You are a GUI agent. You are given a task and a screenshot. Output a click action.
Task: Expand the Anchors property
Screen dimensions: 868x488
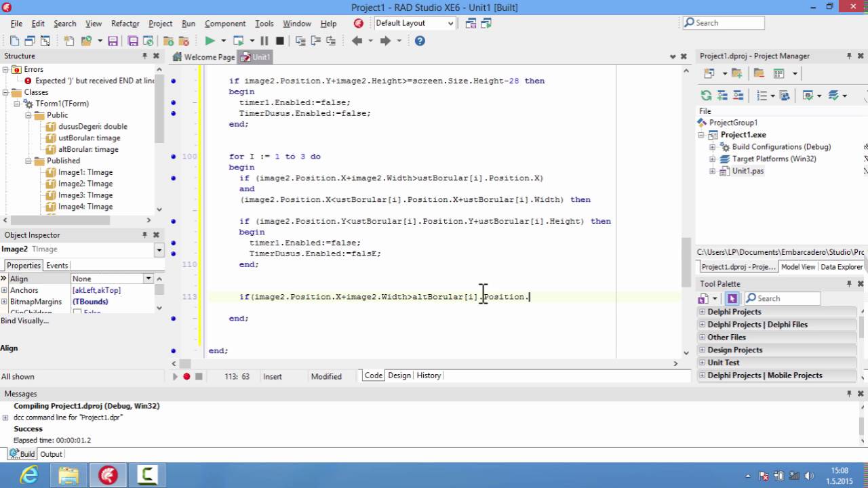click(4, 290)
